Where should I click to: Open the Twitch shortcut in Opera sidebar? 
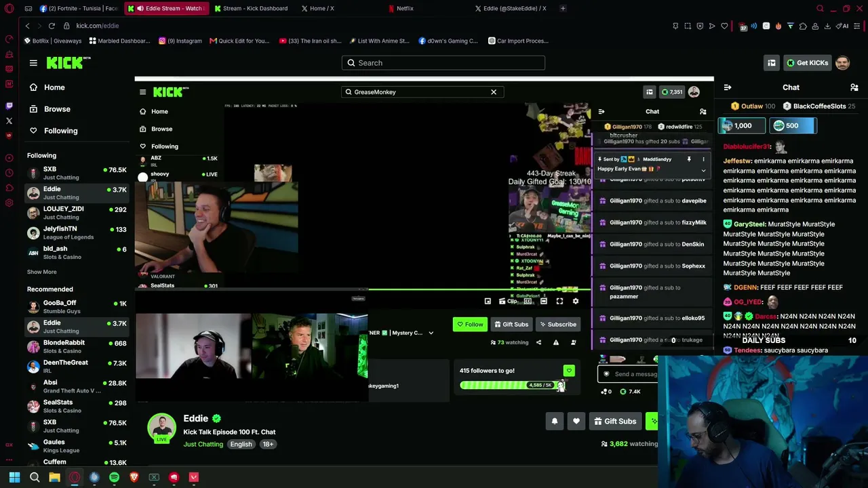click(9, 106)
